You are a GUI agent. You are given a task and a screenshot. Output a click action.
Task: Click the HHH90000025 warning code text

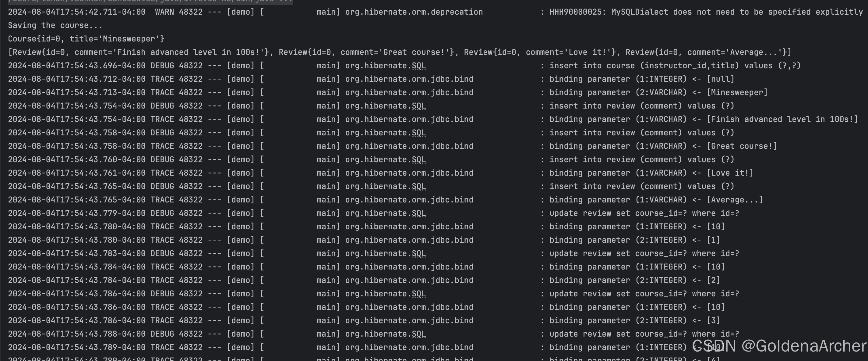575,12
